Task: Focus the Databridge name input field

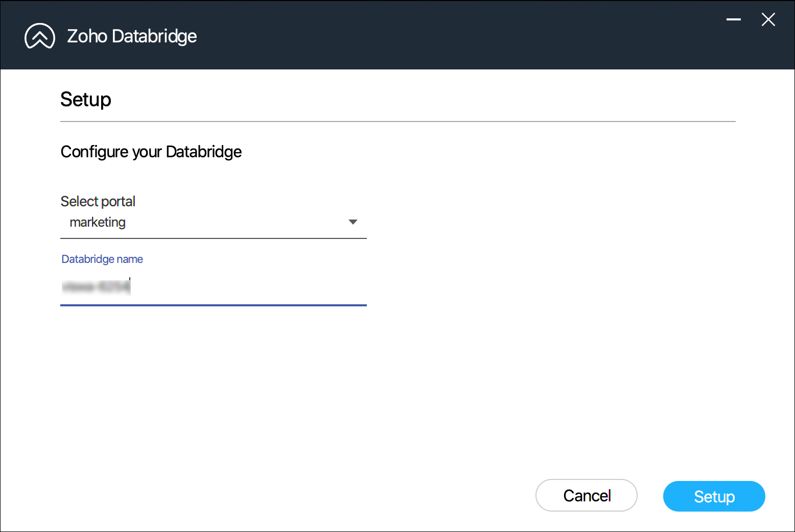Action: point(214,287)
